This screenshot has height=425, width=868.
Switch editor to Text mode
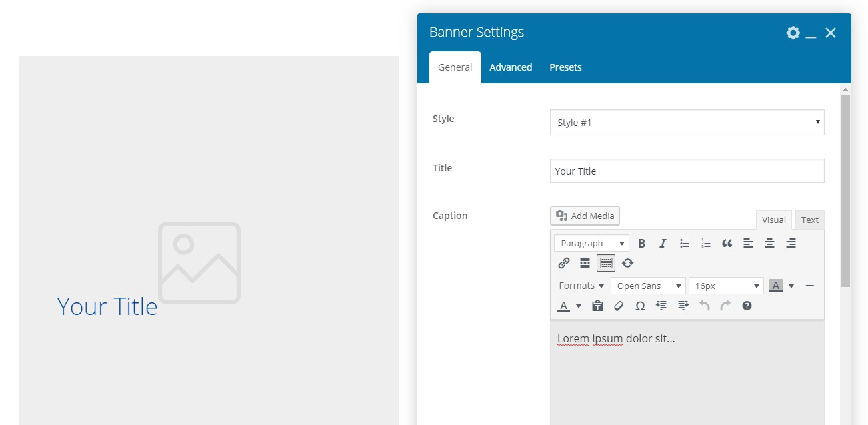click(x=809, y=220)
